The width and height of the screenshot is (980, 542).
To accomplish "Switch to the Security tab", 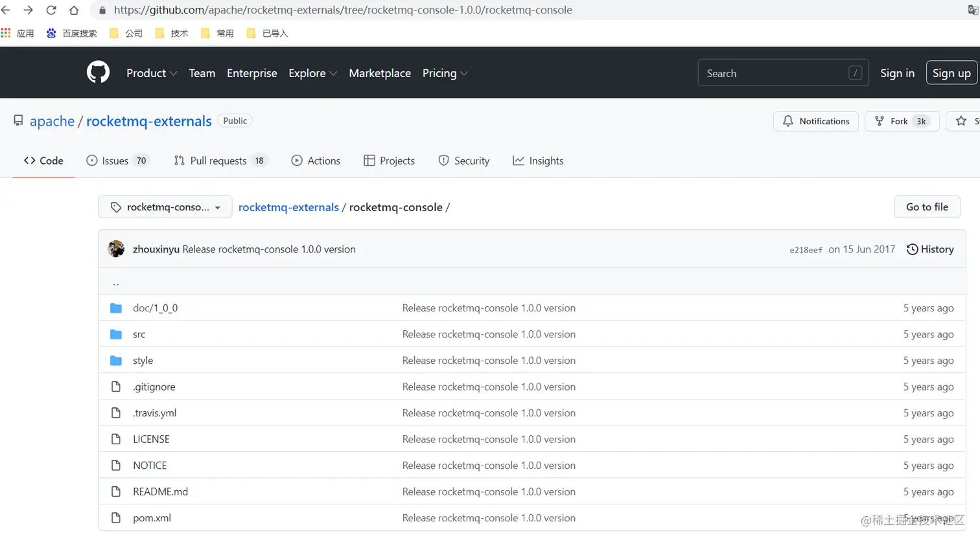I will coord(464,161).
